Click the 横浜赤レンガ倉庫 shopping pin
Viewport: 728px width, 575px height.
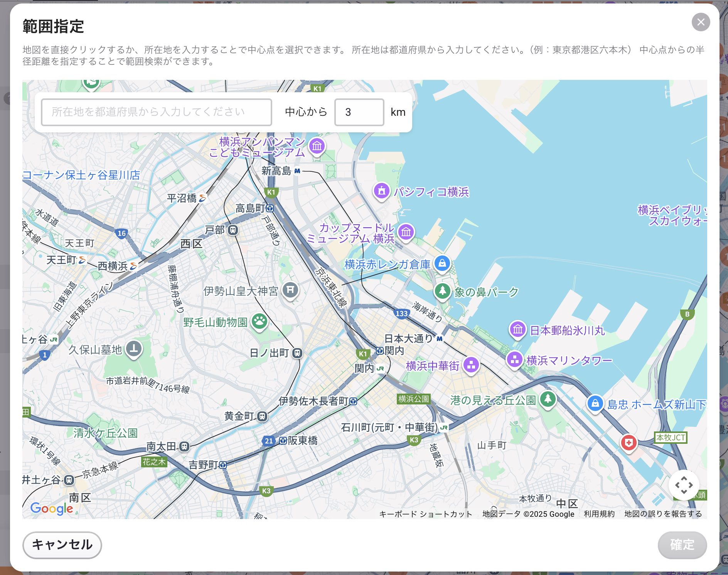click(x=442, y=264)
